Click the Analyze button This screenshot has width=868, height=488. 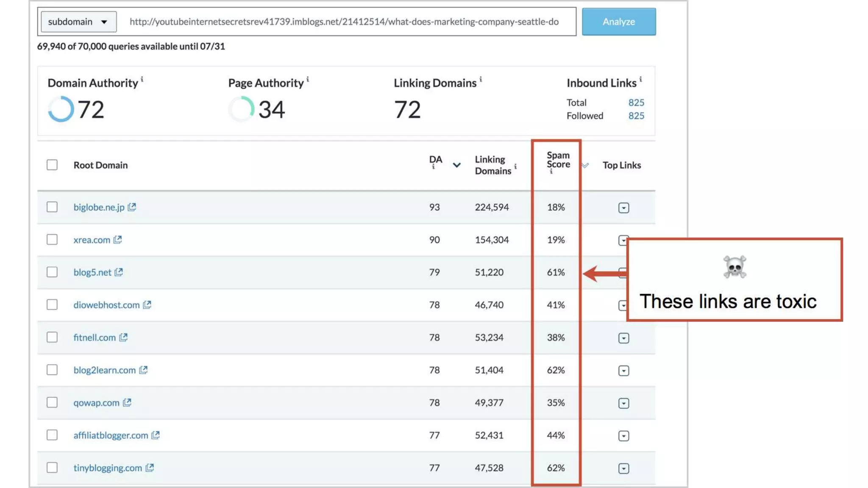coord(618,22)
